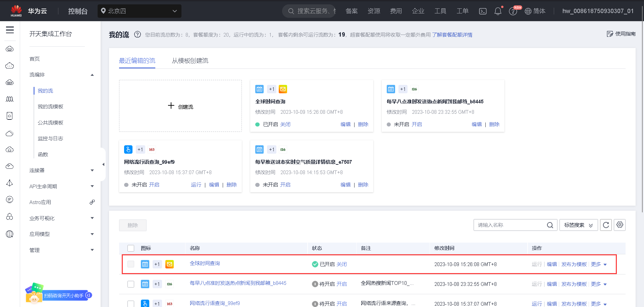Select the header checkbox to select all flows

[x=130, y=248]
